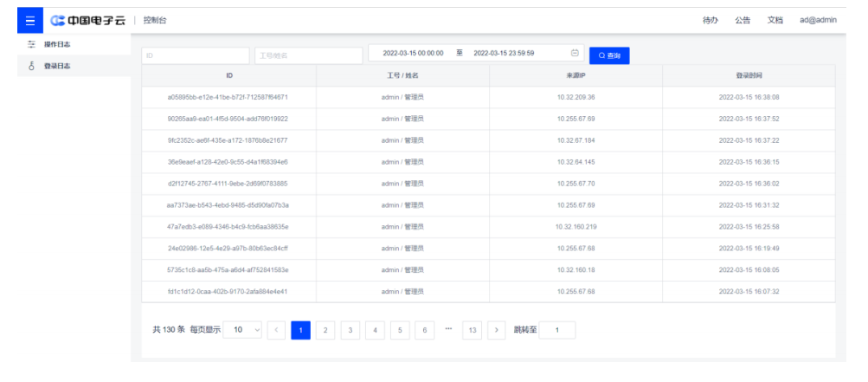Click the blue 查询 search button
Image resolution: width=868 pixels, height=382 pixels.
pyautogui.click(x=609, y=55)
